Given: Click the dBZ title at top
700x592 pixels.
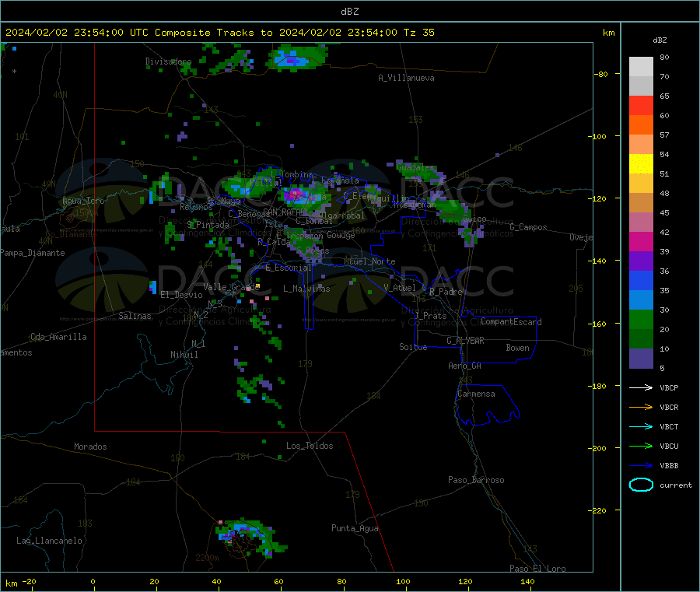Looking at the screenshot, I should pos(349,12).
